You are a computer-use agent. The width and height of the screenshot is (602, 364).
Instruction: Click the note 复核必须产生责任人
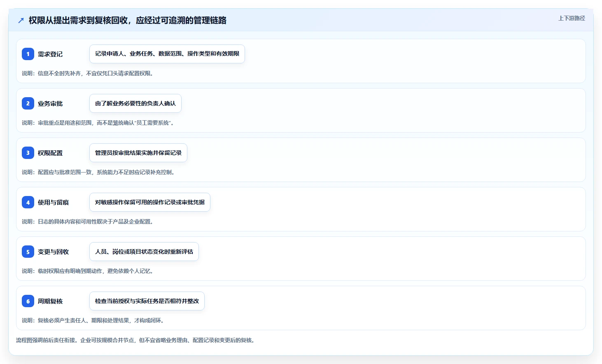pyautogui.click(x=94, y=320)
